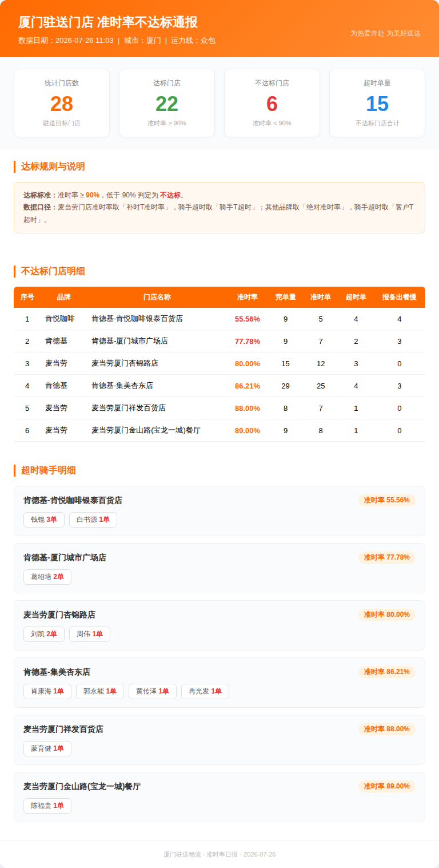Click footer text 厦门驻送物流 · 准时率日报

click(x=201, y=854)
